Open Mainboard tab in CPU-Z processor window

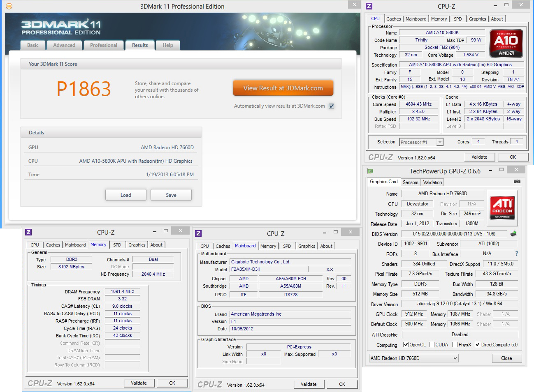tap(416, 19)
